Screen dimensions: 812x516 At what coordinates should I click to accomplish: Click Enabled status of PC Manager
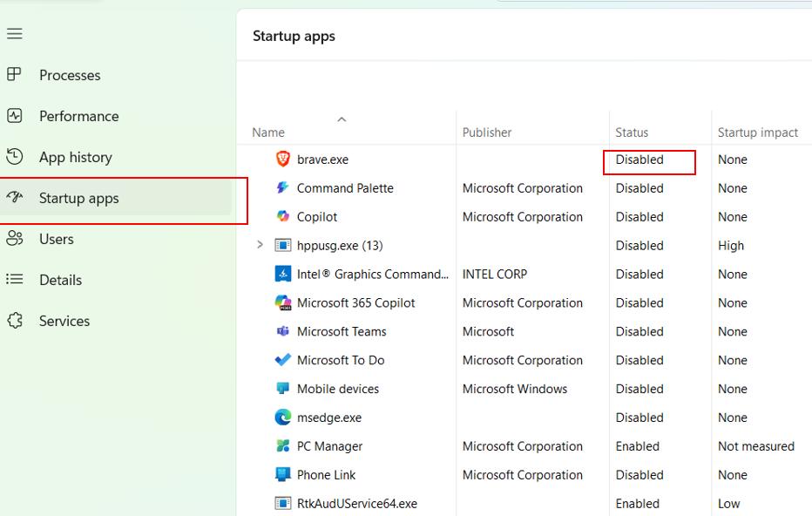click(637, 446)
